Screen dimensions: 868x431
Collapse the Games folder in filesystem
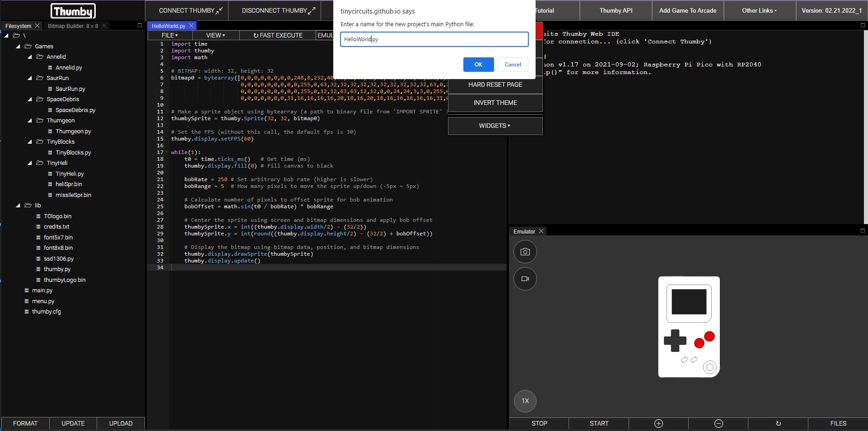point(18,47)
